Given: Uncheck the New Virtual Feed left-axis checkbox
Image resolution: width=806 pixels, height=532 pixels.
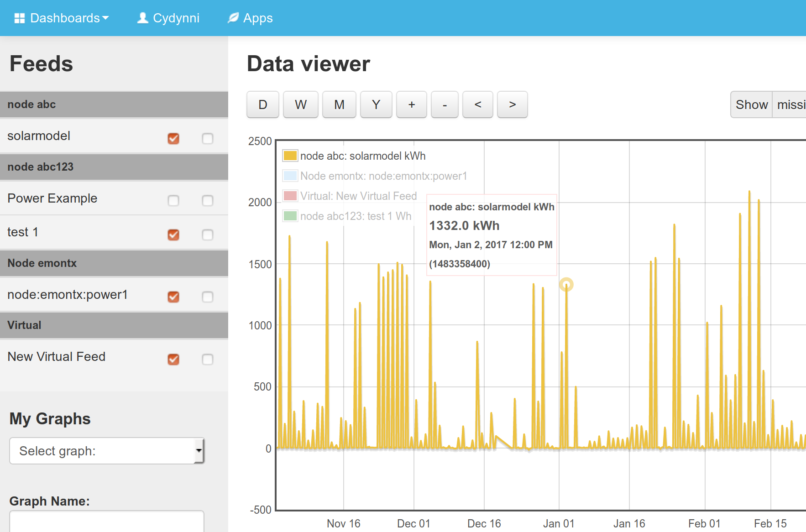Looking at the screenshot, I should (173, 360).
